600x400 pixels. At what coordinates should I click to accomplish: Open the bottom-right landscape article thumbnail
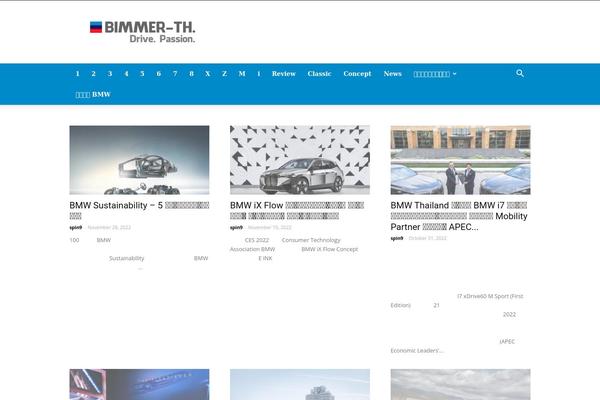pyautogui.click(x=460, y=384)
